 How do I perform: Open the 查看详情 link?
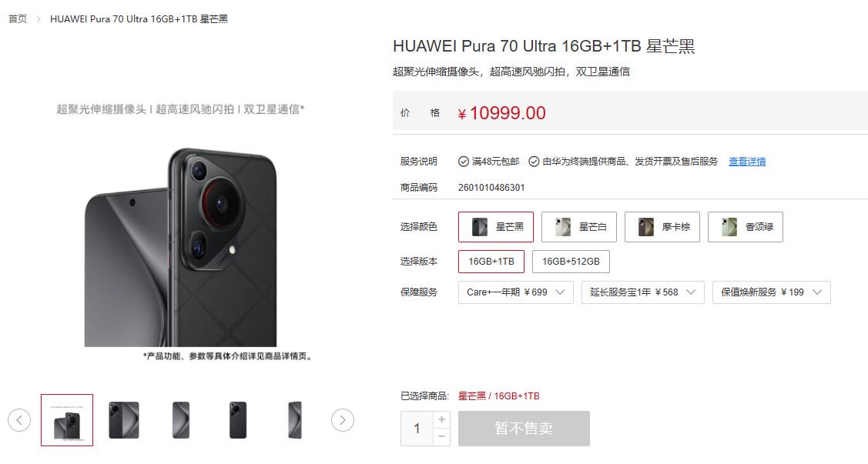747,162
